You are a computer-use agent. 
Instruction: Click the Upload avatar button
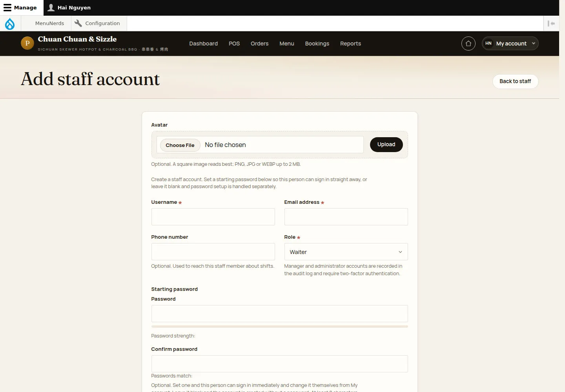386,145
